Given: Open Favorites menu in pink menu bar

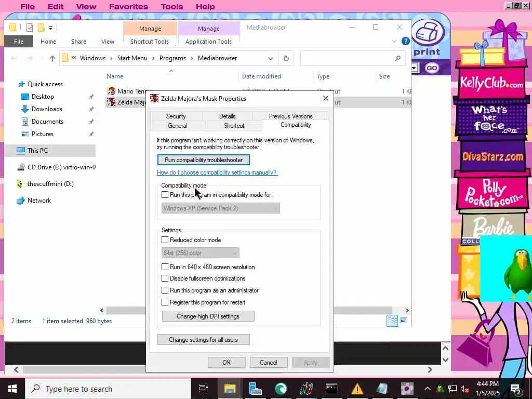Looking at the screenshot, I should tap(128, 6).
